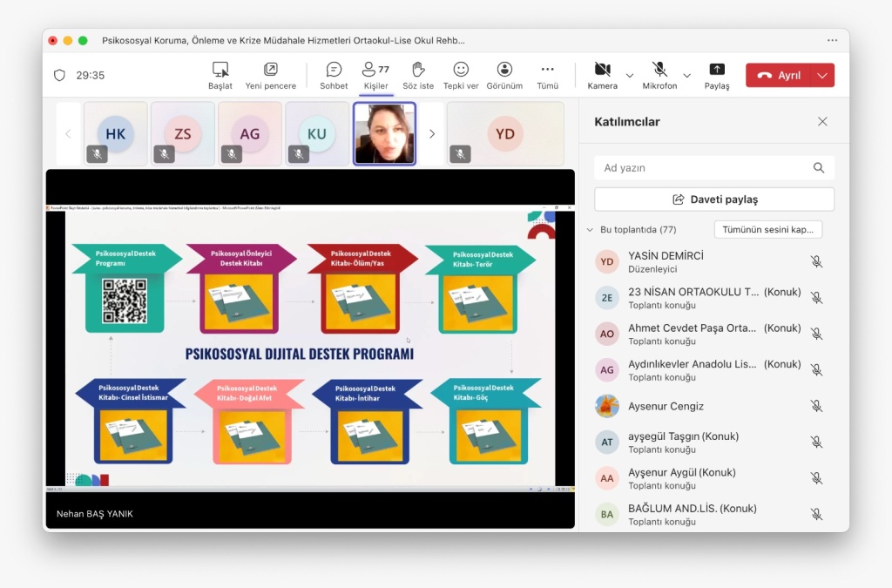Open the Ayrıl leave options dropdown

[x=822, y=76]
